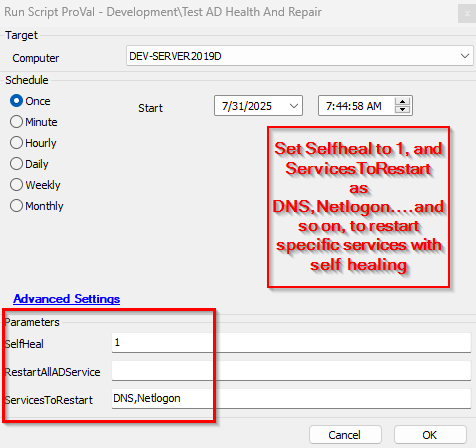Click into the SelfHeal parameter field
Viewport: 476px width, 448px height.
[x=291, y=342]
